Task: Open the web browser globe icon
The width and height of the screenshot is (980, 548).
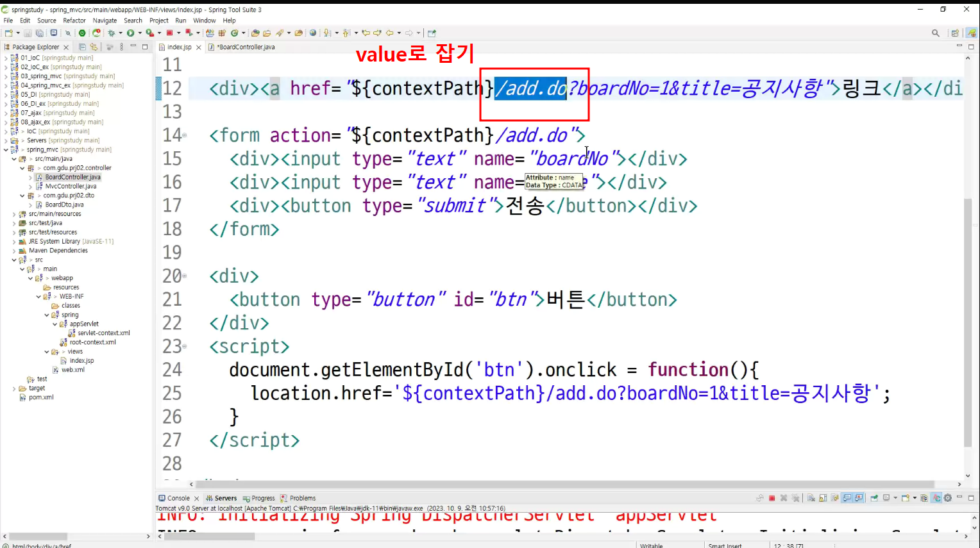Action: (312, 33)
